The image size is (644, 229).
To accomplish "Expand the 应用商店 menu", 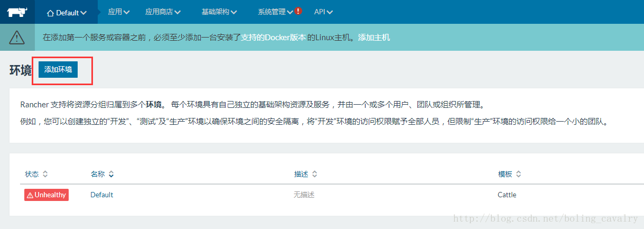I will pyautogui.click(x=163, y=12).
